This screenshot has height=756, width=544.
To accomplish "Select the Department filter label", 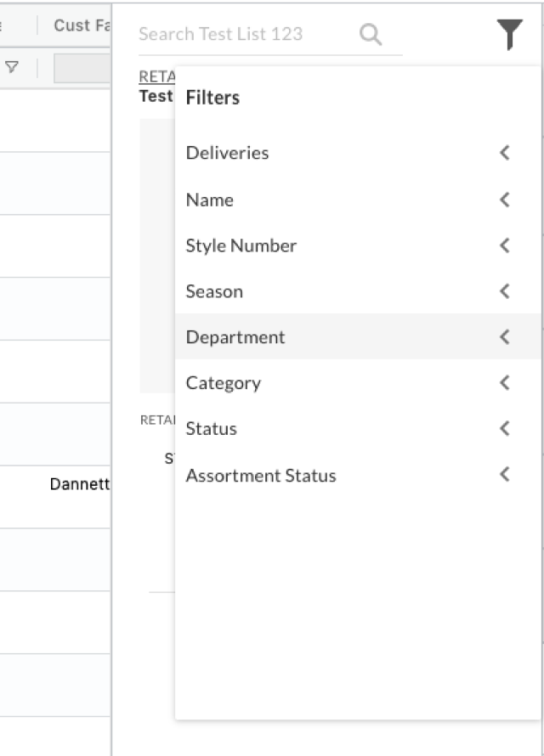I will click(x=235, y=337).
